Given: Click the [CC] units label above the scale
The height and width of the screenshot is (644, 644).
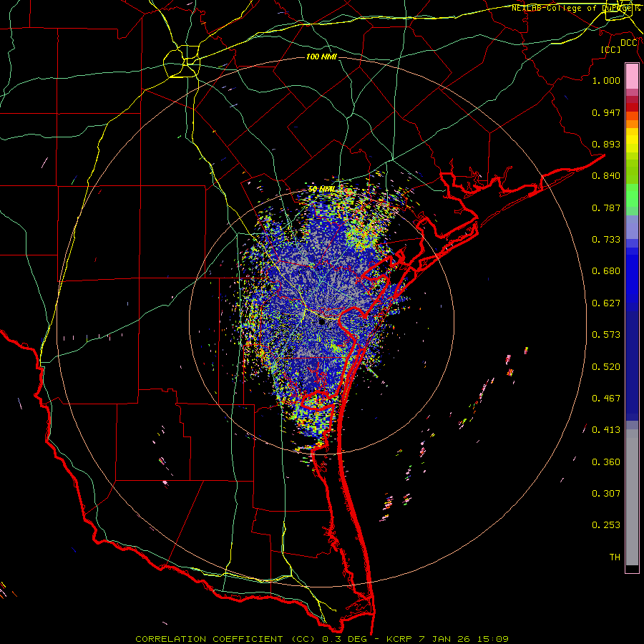Looking at the screenshot, I should 611,49.
